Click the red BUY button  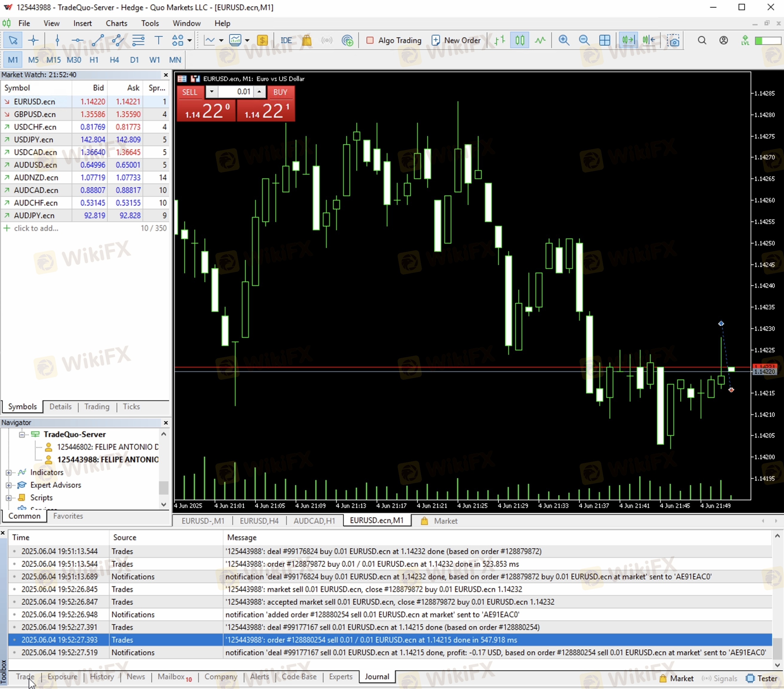coord(280,92)
